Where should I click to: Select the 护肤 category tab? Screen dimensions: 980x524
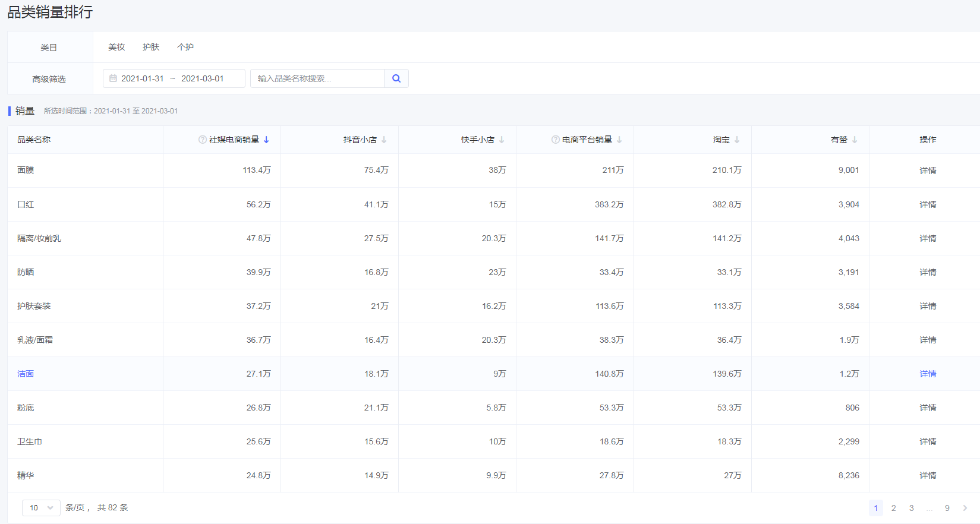151,47
